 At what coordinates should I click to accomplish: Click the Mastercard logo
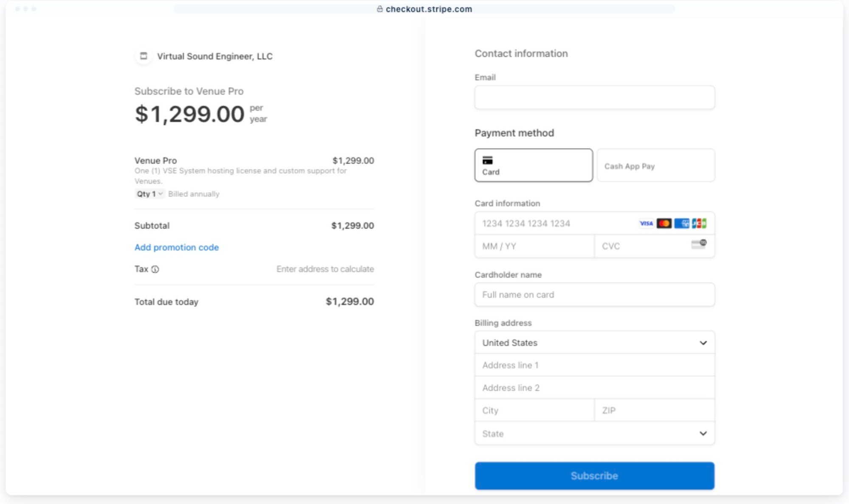tap(664, 224)
